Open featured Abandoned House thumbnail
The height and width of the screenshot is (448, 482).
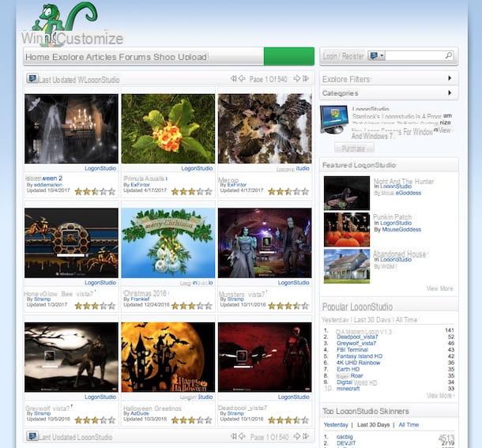pyautogui.click(x=347, y=266)
